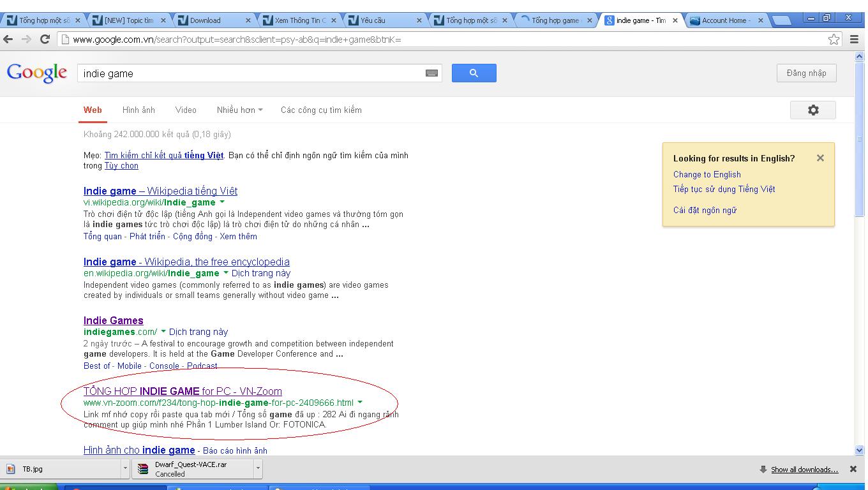The width and height of the screenshot is (868, 490).
Task: Open "Các công cụ tìm kiếm" search tools
Action: 321,110
